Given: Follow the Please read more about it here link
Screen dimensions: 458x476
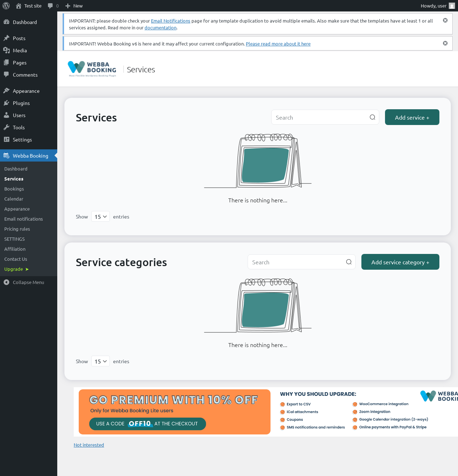Looking at the screenshot, I should pos(278,44).
